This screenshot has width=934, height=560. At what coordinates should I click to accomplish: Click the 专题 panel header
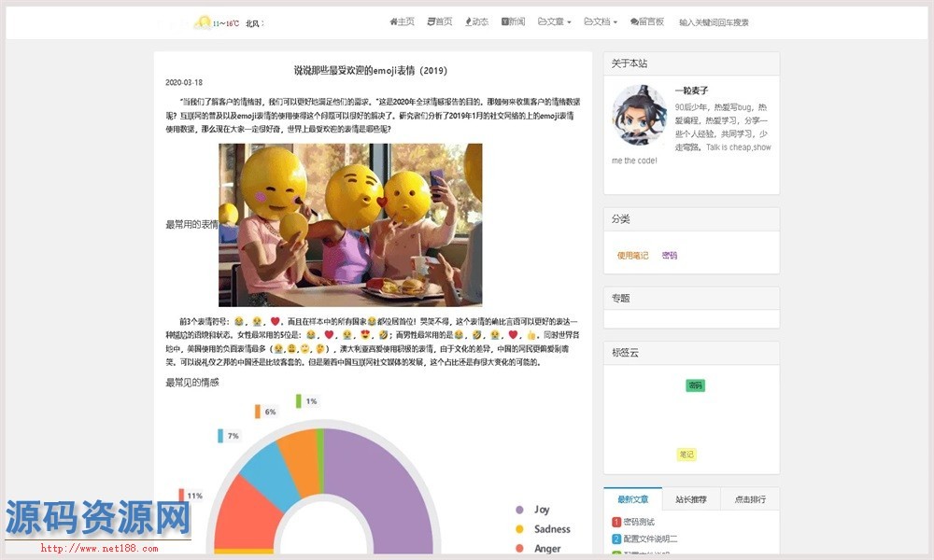click(691, 299)
